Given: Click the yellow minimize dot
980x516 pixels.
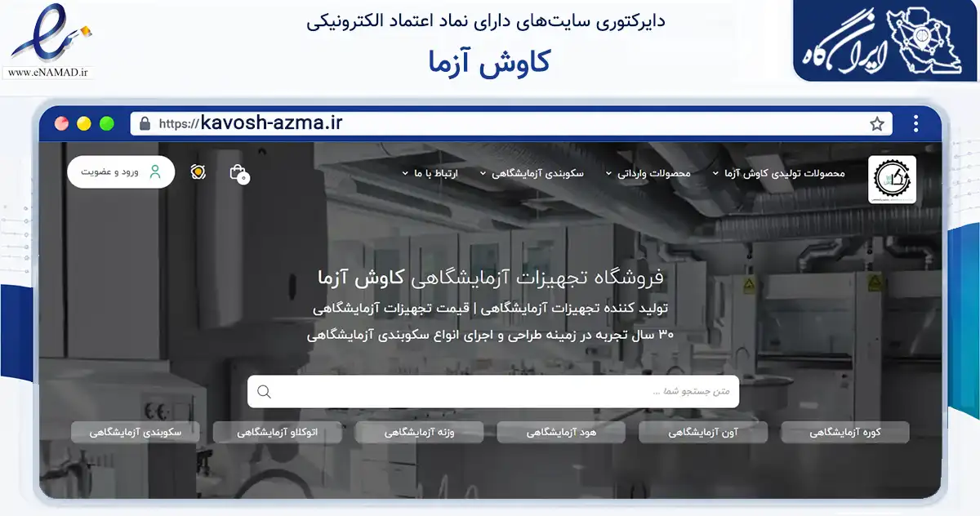Looking at the screenshot, I should point(84,124).
